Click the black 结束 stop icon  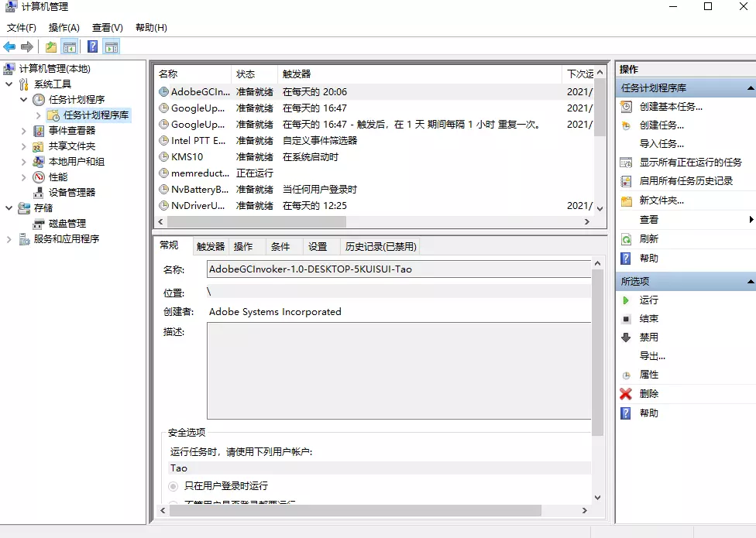[626, 319]
